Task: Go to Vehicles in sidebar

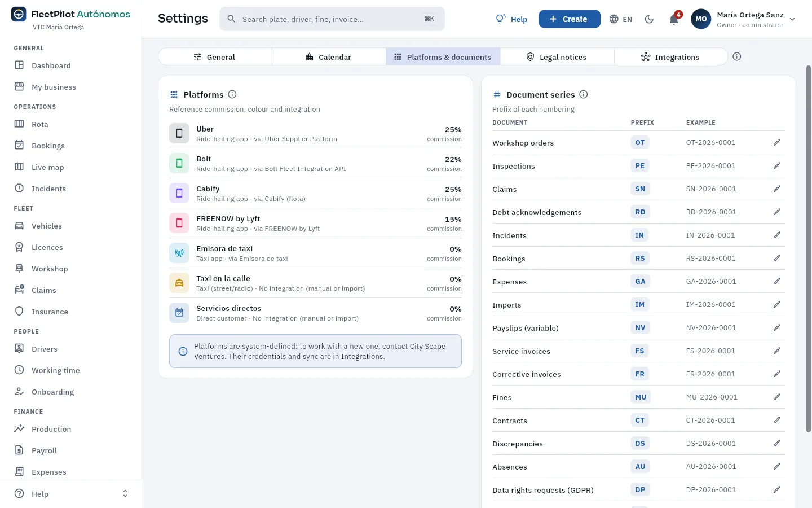Action: tap(70, 226)
